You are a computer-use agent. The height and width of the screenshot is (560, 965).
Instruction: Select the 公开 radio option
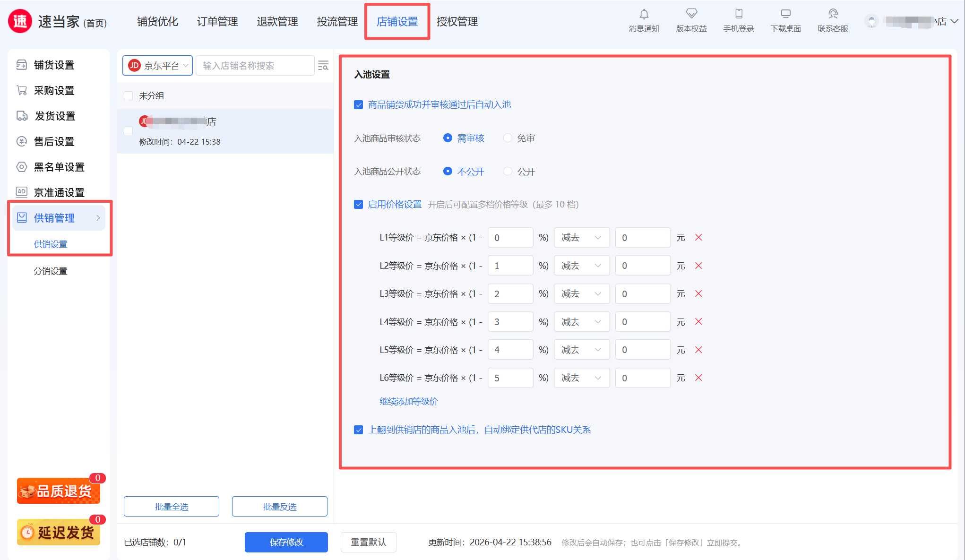click(x=508, y=172)
